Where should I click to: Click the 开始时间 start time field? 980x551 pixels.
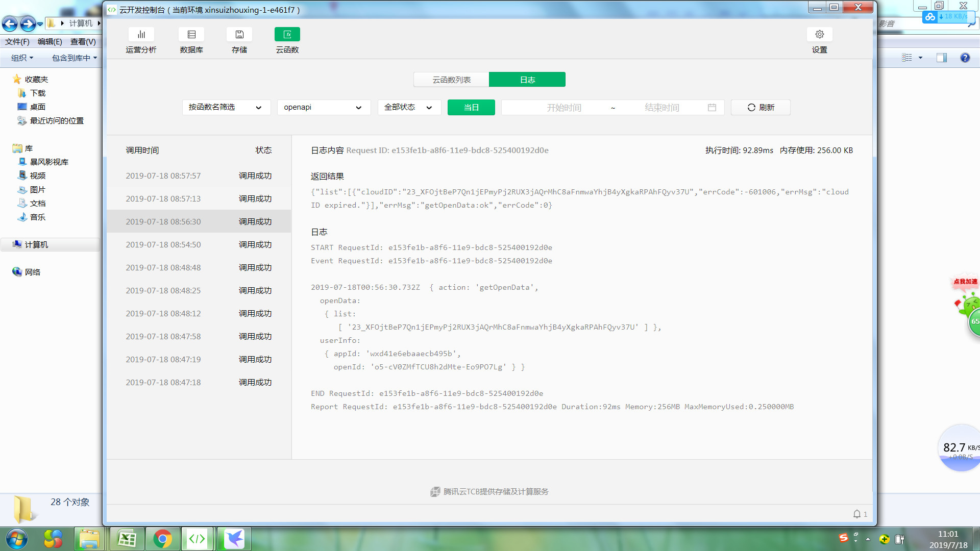[x=563, y=108]
